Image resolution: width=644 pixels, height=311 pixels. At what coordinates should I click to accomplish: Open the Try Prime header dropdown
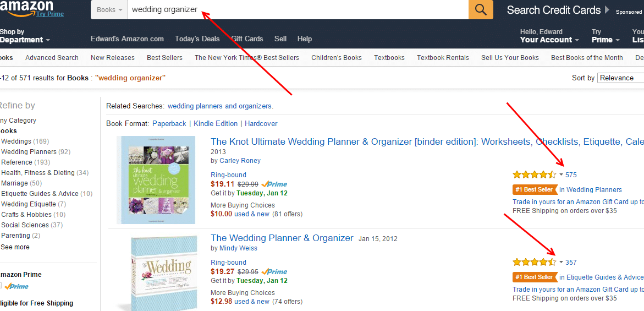coord(606,36)
